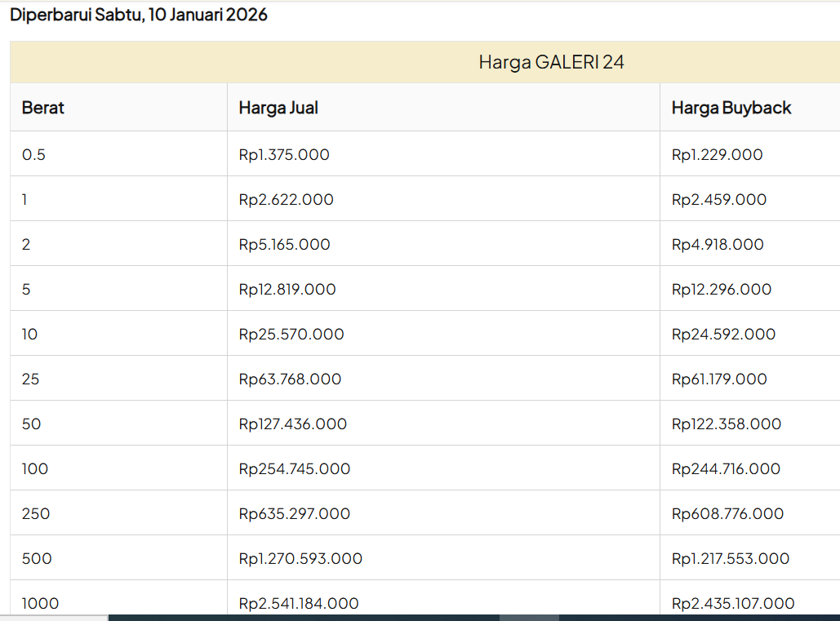
Task: Click the Rp254.745.000 selling price
Action: coord(294,469)
